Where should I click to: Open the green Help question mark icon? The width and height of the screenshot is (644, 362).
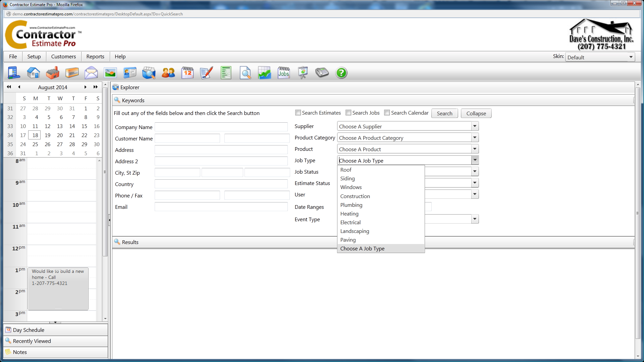[341, 72]
